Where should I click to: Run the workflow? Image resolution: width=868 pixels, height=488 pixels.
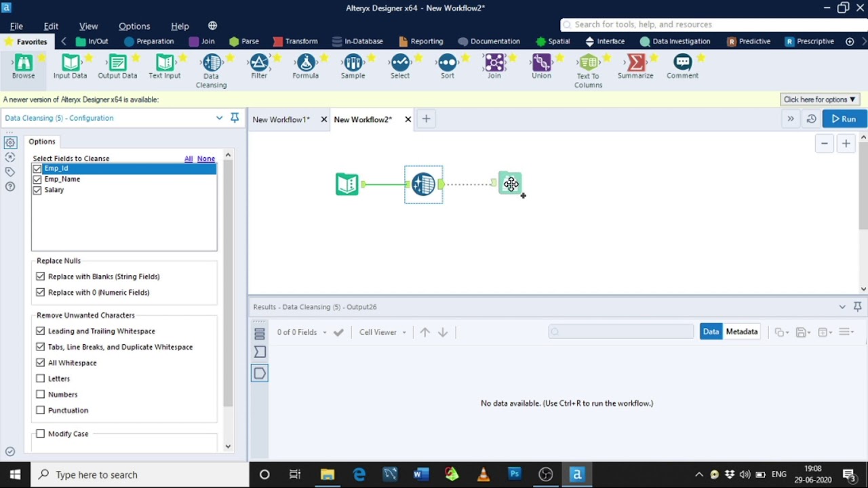843,119
